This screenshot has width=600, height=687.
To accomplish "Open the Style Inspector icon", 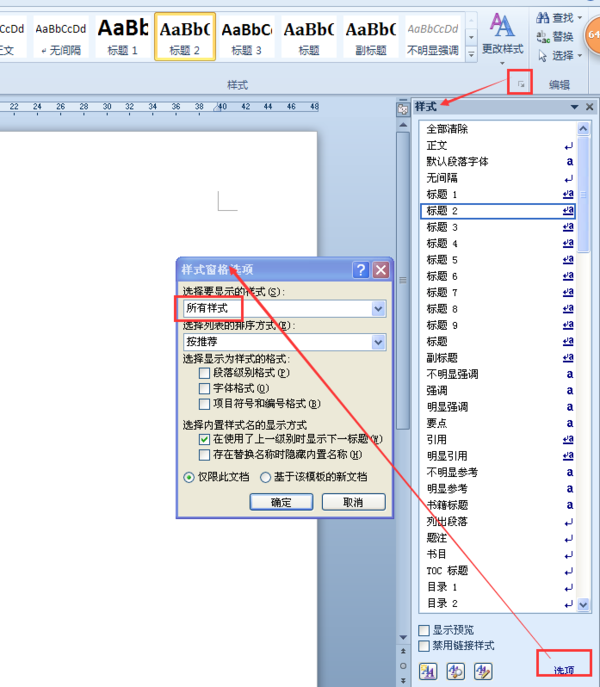I will [455, 671].
